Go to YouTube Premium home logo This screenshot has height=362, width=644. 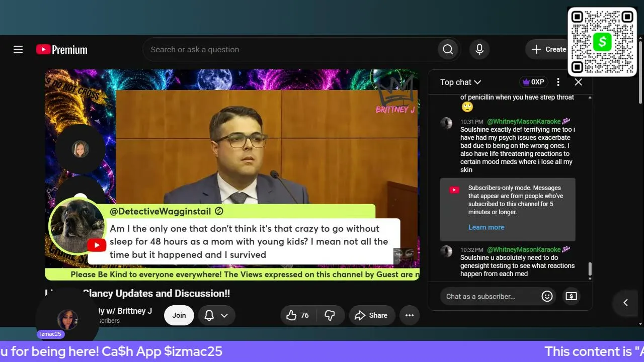[62, 49]
